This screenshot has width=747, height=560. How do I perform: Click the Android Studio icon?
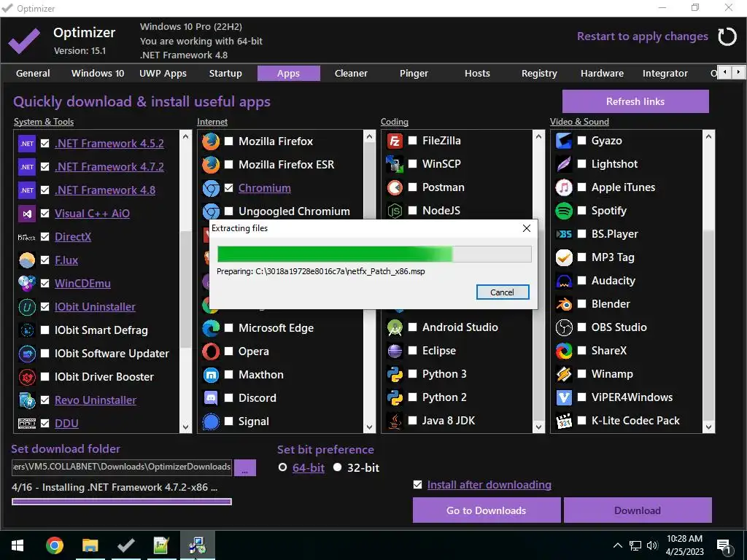click(x=395, y=327)
